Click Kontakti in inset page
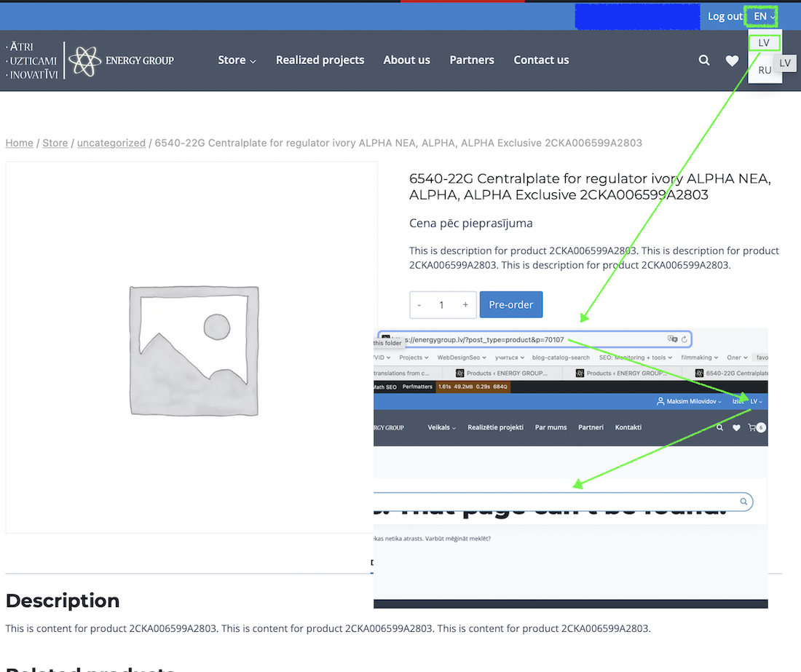The height and width of the screenshot is (672, 801). tap(628, 427)
